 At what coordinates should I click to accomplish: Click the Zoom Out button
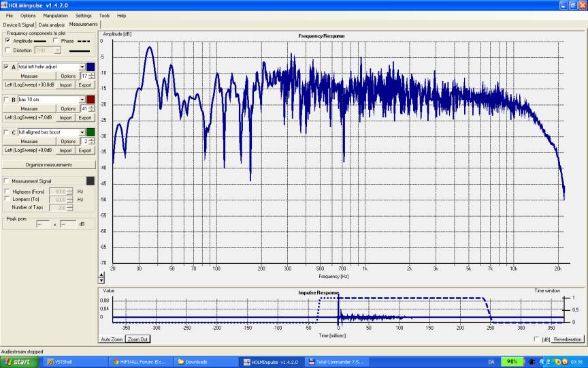click(137, 339)
